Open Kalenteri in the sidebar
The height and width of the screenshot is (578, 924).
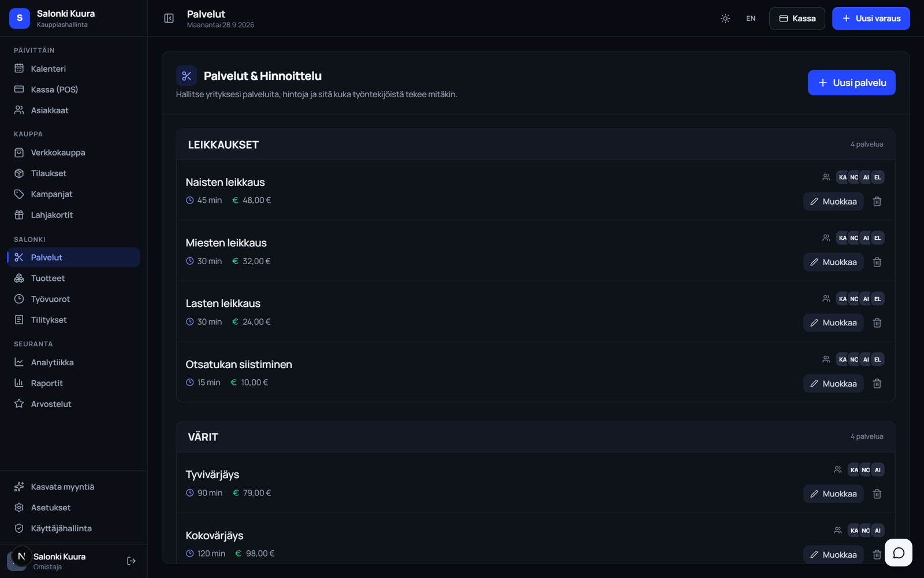(x=73, y=69)
